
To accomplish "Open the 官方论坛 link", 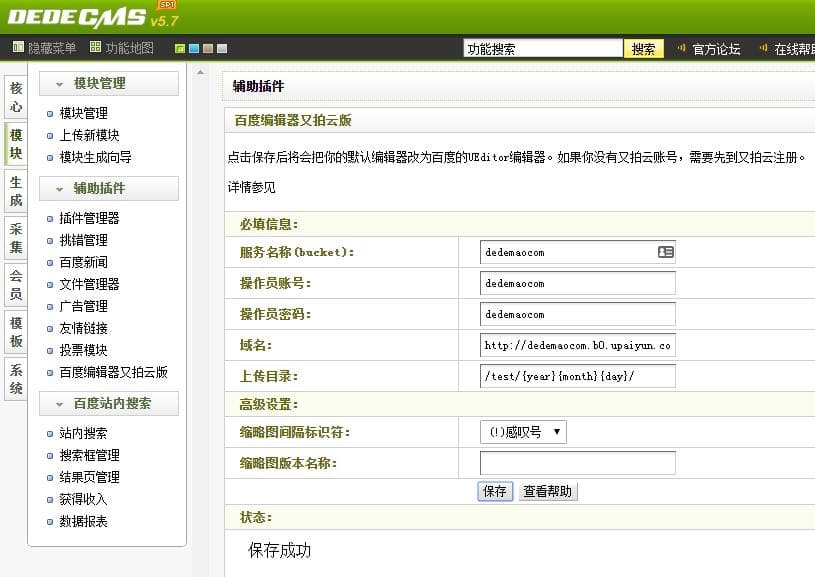I will (716, 49).
